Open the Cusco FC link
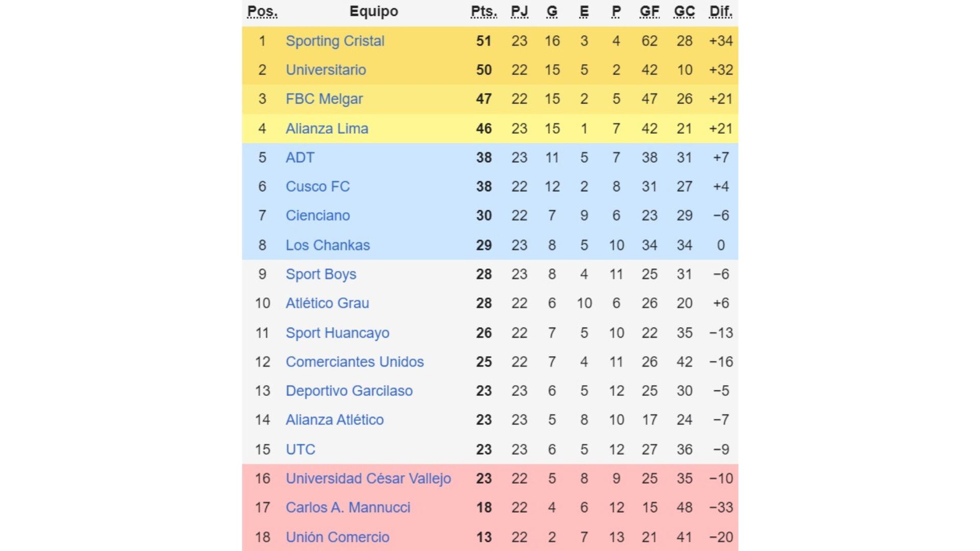 point(317,187)
